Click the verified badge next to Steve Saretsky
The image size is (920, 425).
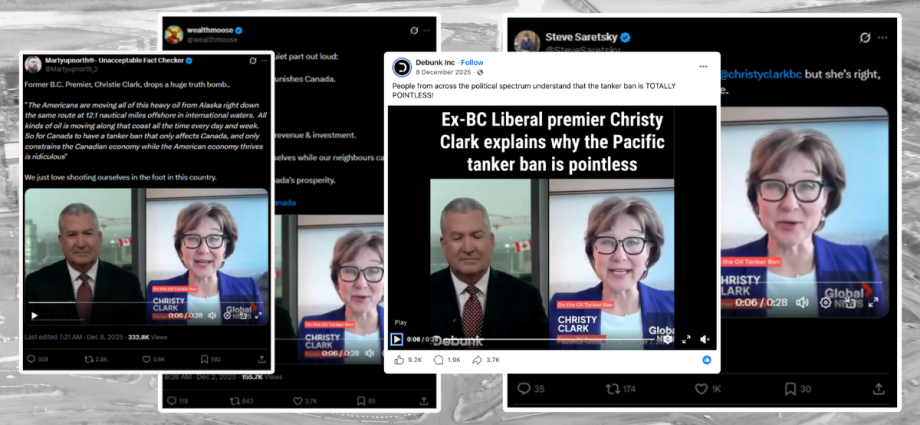[x=625, y=38]
